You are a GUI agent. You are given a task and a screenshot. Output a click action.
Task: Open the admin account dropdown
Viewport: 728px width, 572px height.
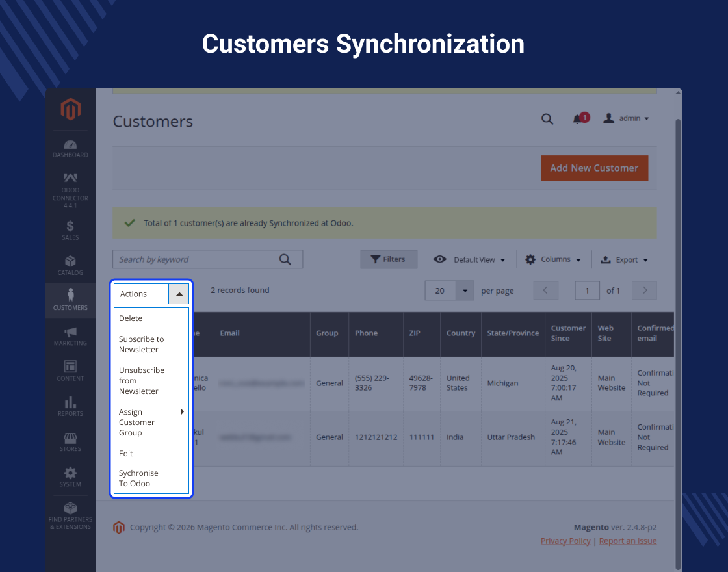(626, 118)
